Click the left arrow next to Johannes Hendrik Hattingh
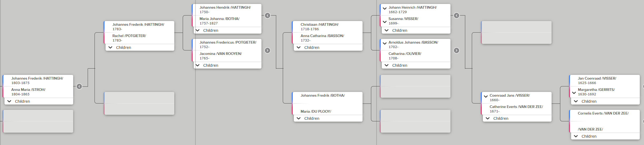 click(267, 15)
